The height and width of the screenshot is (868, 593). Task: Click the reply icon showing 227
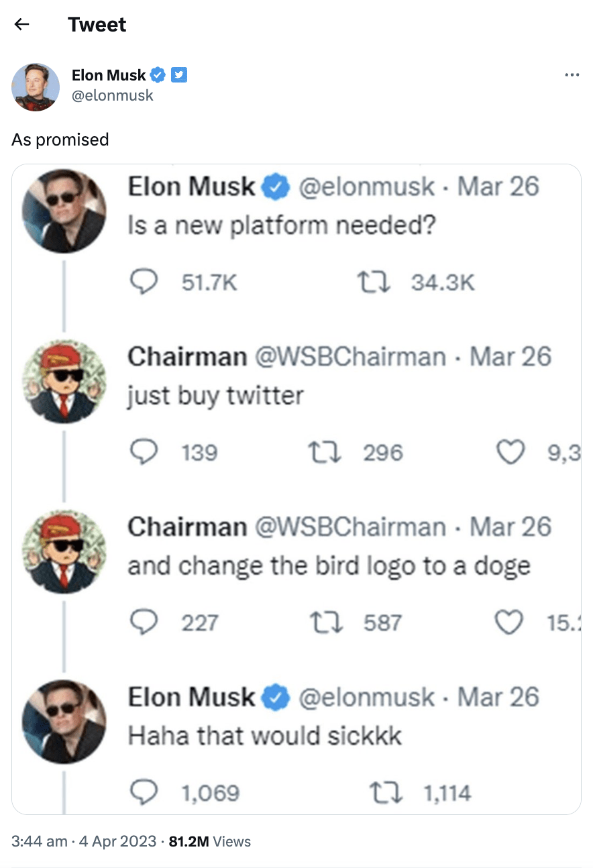click(144, 622)
